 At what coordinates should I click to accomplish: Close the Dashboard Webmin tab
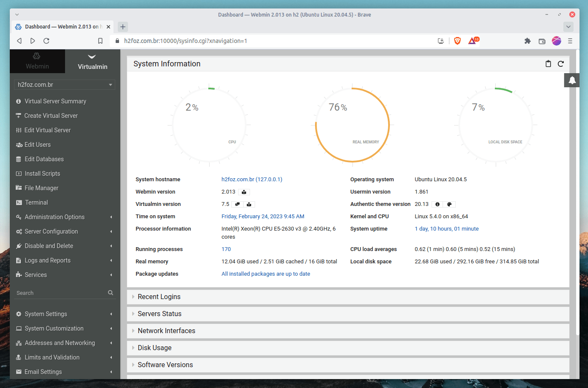point(108,27)
